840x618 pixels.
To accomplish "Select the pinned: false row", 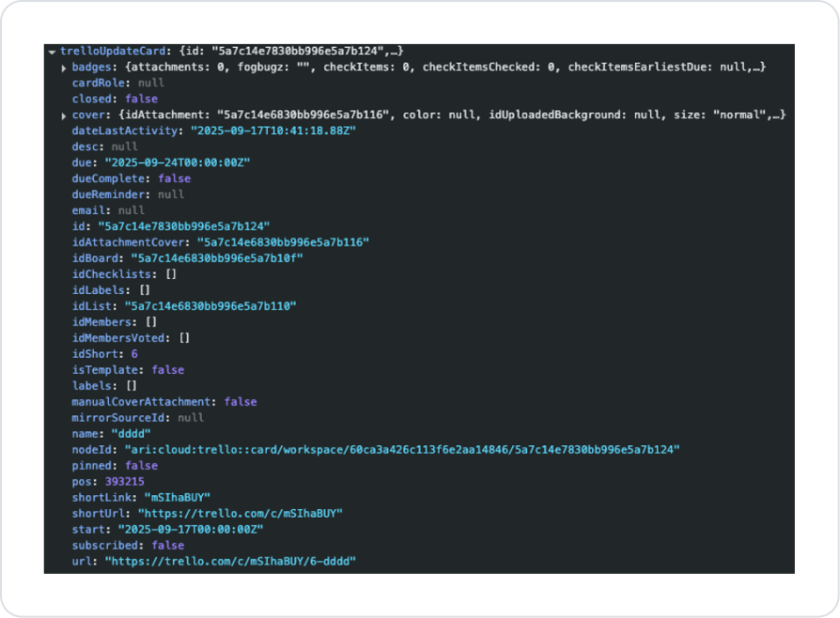I will tap(115, 466).
